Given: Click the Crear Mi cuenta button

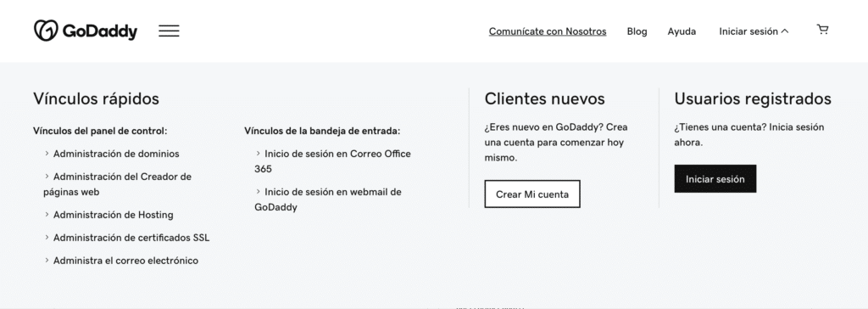Looking at the screenshot, I should click(x=532, y=194).
